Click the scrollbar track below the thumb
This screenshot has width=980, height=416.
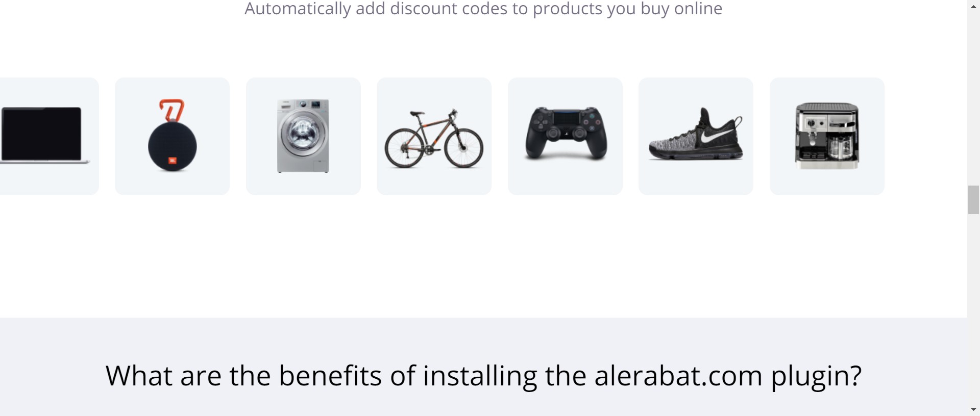973,306
